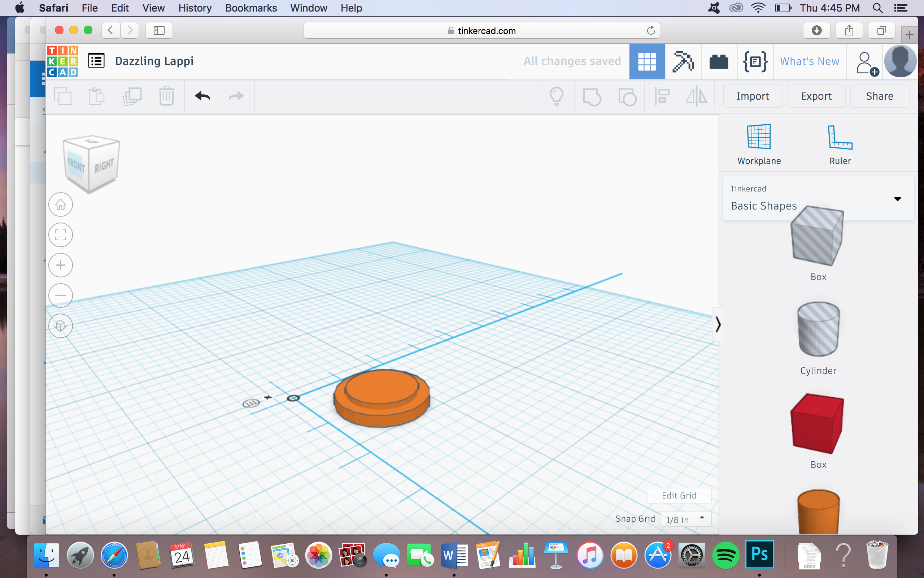Pick the striped hole Cylinder shape
Screen dimensions: 924x578
818,329
